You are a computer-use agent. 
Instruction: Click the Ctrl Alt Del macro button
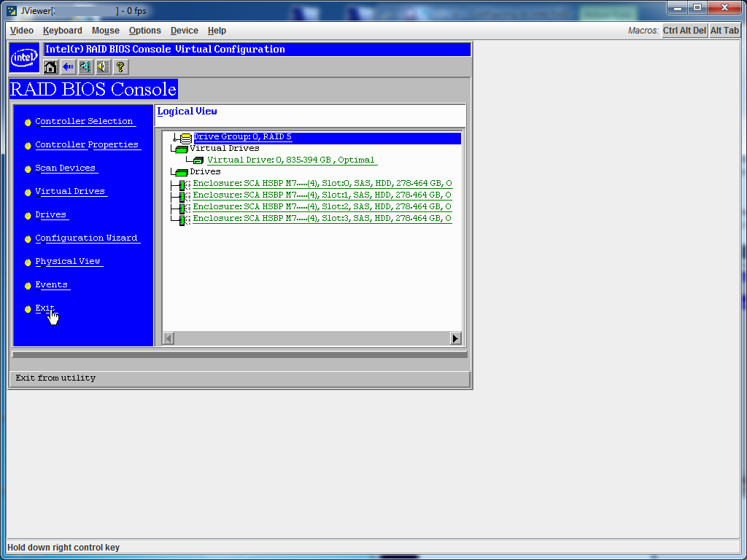[684, 31]
